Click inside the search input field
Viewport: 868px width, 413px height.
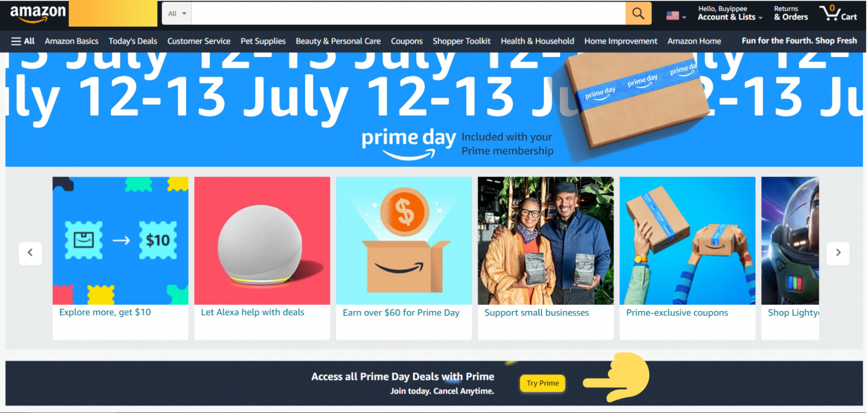[x=409, y=14]
